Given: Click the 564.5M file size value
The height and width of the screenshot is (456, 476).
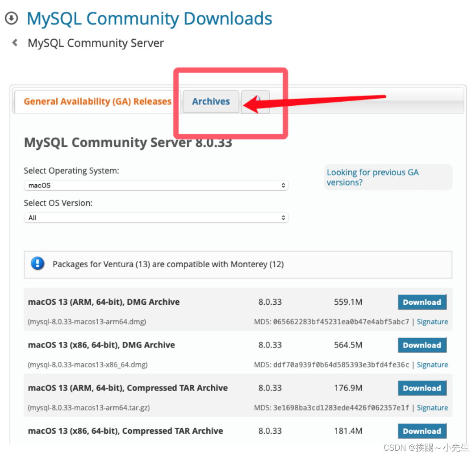Looking at the screenshot, I should click(x=348, y=345).
